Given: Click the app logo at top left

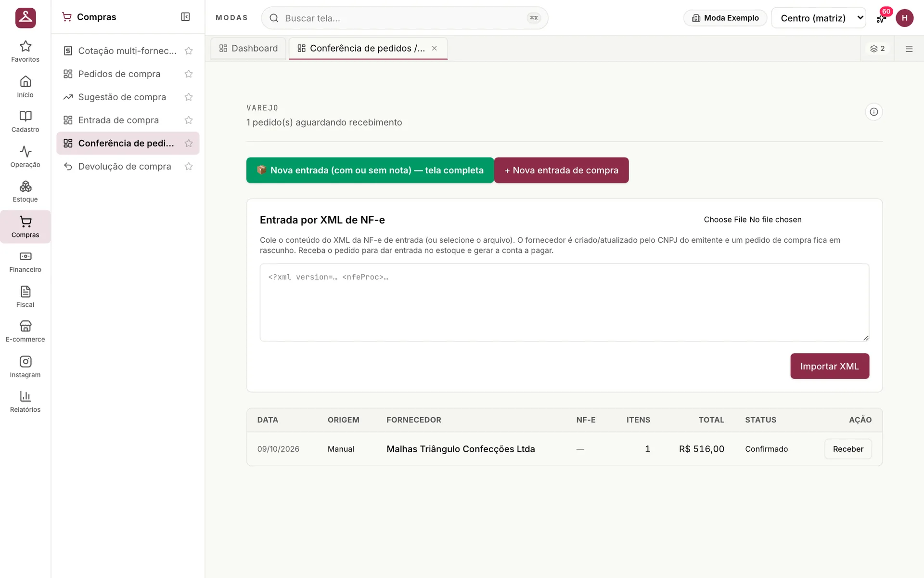Looking at the screenshot, I should tap(26, 18).
